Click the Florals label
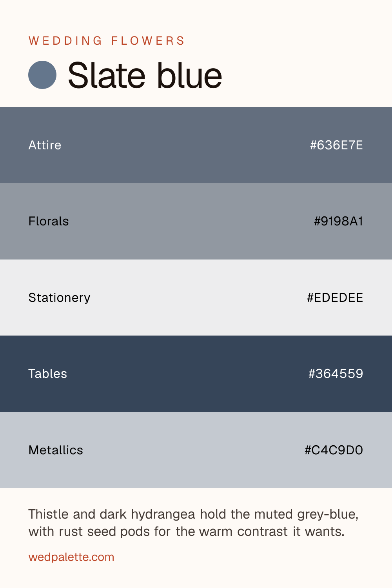Viewport: 392px width, 588px height. coord(49,221)
